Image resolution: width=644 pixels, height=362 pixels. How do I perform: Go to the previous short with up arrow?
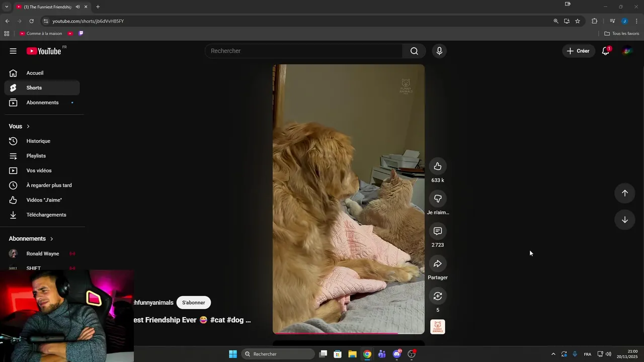tap(625, 193)
